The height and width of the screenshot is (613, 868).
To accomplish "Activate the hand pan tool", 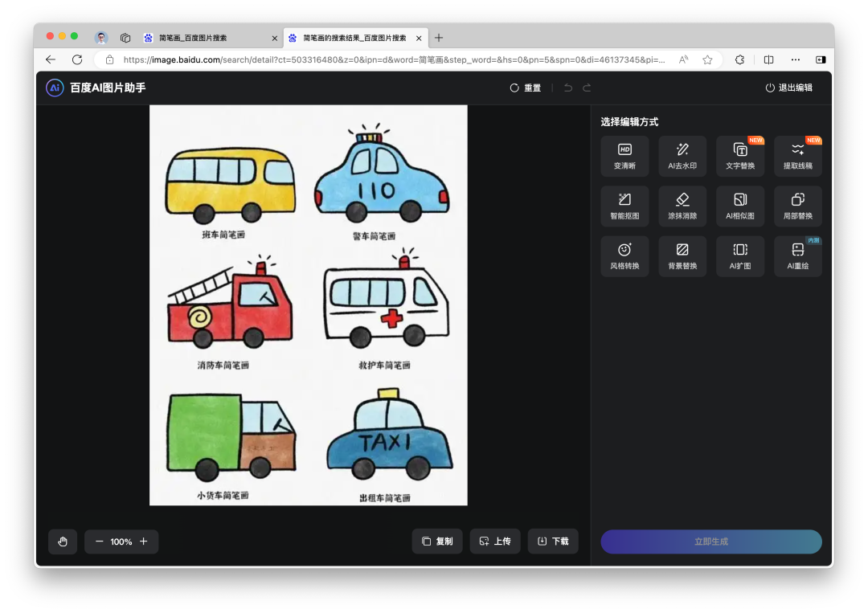I will (63, 541).
